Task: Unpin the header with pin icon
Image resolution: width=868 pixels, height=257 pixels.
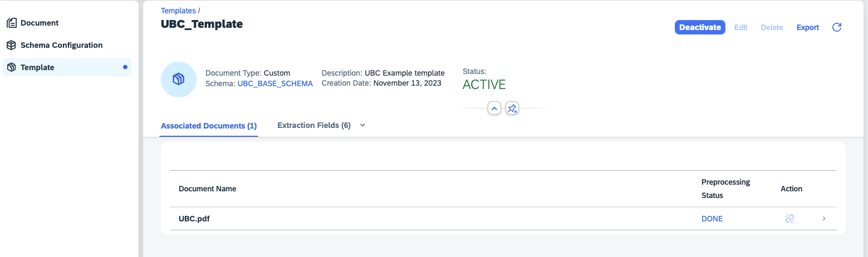Action: [x=513, y=108]
